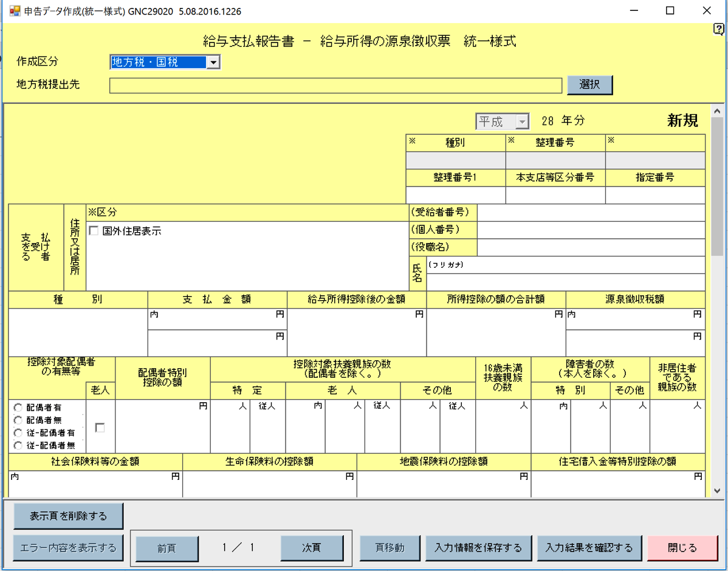Click the エラー内容を表示する button
This screenshot has width=728, height=571.
pos(68,548)
